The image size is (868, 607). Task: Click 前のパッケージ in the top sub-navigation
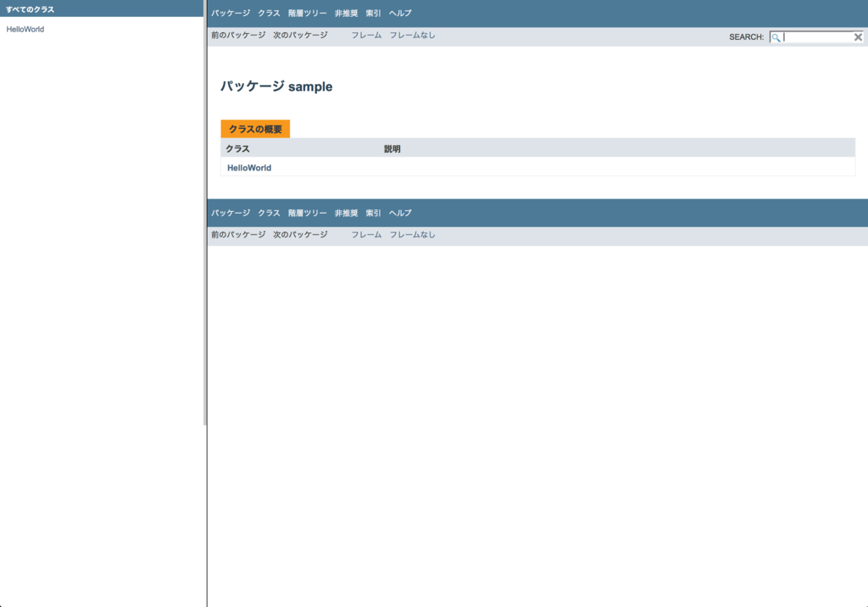[x=238, y=35]
